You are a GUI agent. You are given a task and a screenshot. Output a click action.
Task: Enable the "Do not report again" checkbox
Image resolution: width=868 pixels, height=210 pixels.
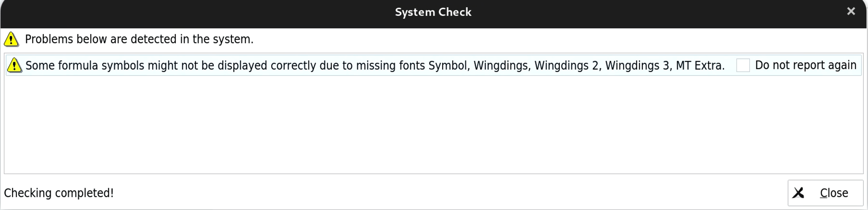[743, 65]
